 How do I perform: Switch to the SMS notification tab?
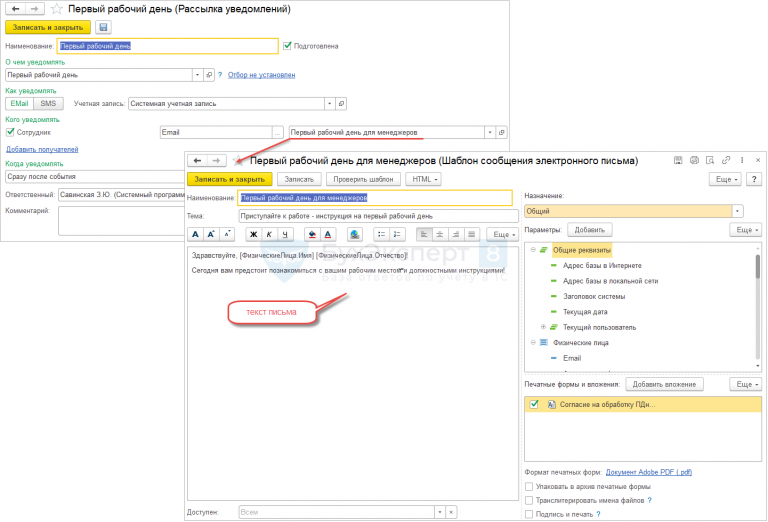coord(48,103)
